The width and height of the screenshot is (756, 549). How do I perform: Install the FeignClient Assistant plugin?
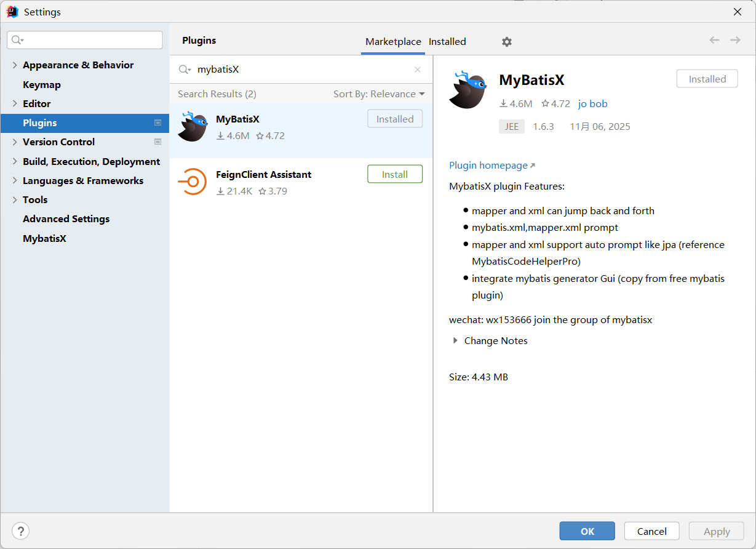(x=395, y=174)
